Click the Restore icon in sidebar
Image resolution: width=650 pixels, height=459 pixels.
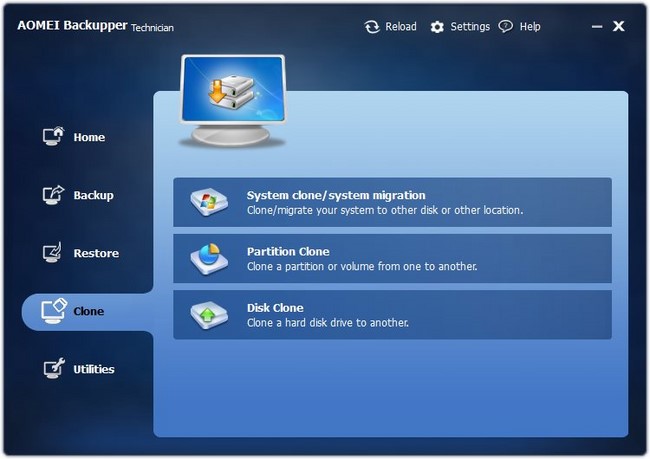[53, 253]
